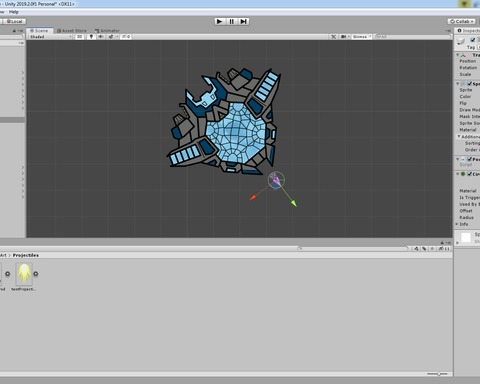Click the Scale label in Transform

pos(465,74)
